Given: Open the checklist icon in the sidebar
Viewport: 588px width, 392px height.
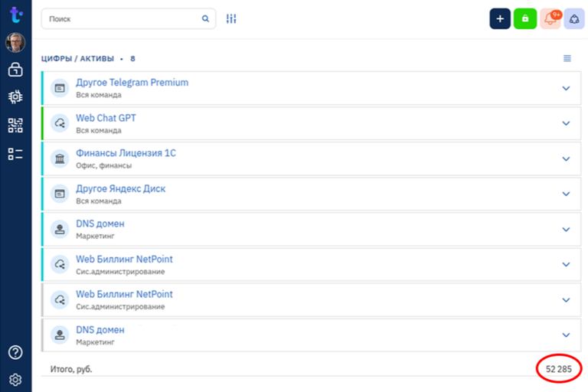Looking at the screenshot, I should coord(15,154).
